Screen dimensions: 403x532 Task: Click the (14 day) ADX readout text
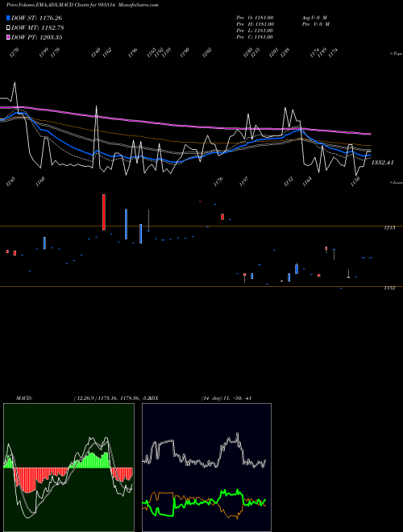pyautogui.click(x=226, y=398)
